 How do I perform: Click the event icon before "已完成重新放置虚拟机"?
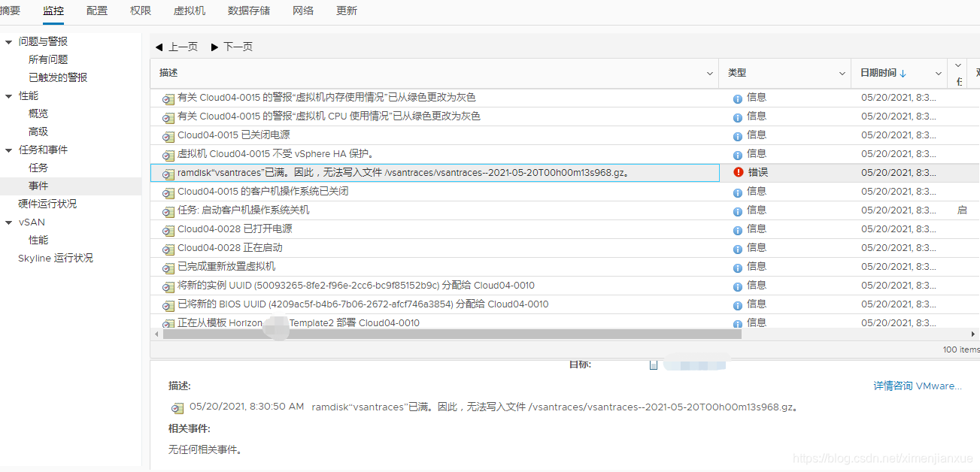coord(168,267)
